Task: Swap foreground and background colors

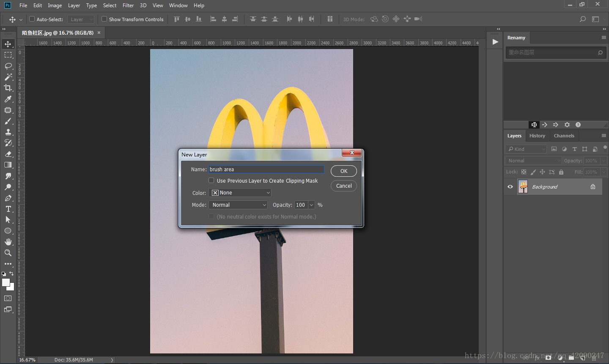Action: coord(11,274)
